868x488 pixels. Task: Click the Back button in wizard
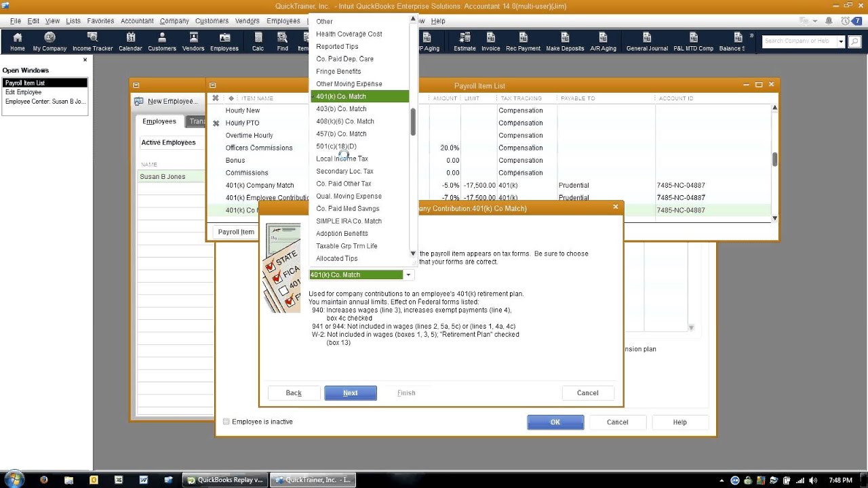(x=294, y=393)
